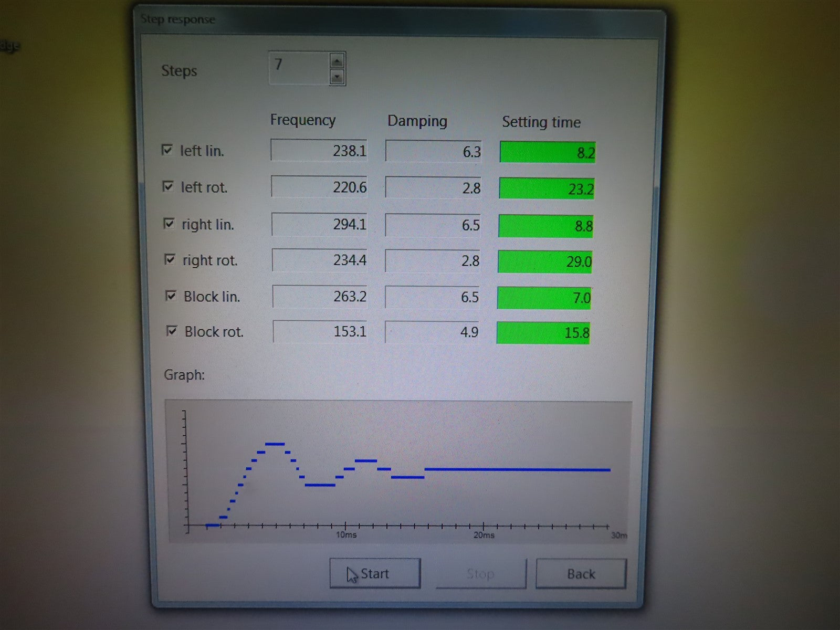The width and height of the screenshot is (840, 630).
Task: Increase Steps with the up arrow
Action: click(x=337, y=61)
